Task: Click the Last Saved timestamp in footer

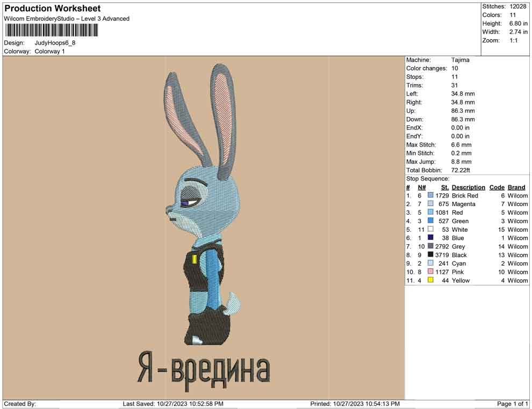Action: pos(173,404)
